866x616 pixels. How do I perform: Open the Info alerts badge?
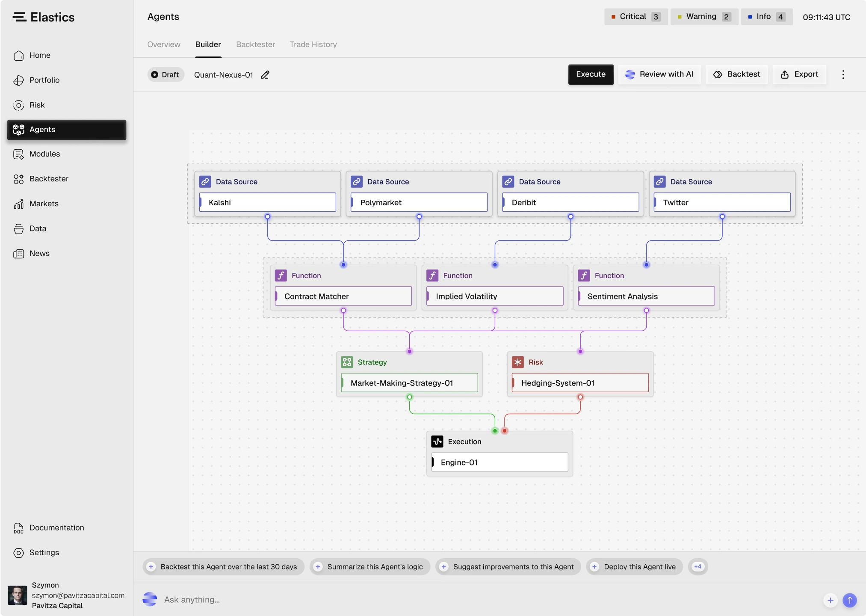tap(767, 17)
